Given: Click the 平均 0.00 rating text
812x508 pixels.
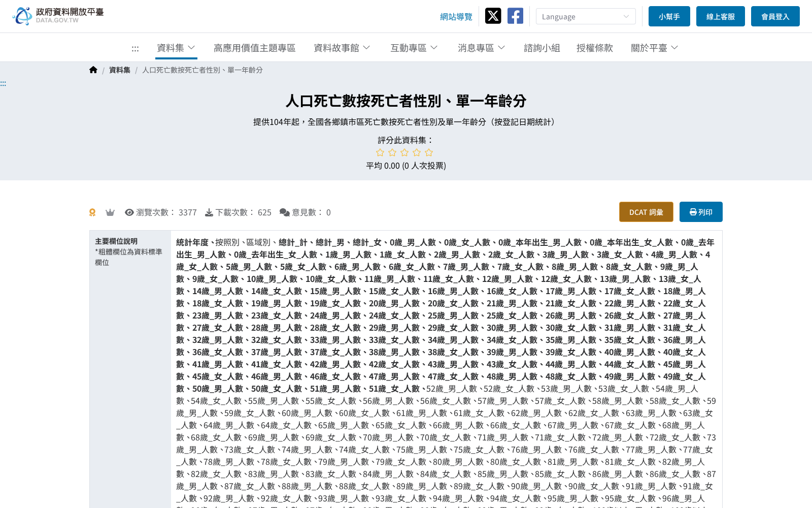Looking at the screenshot, I should [x=406, y=166].
